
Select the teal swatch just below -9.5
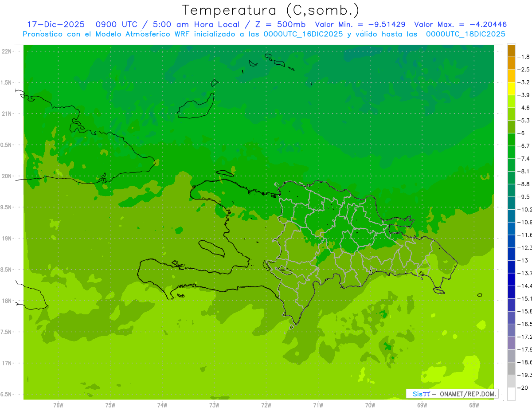click(x=511, y=203)
